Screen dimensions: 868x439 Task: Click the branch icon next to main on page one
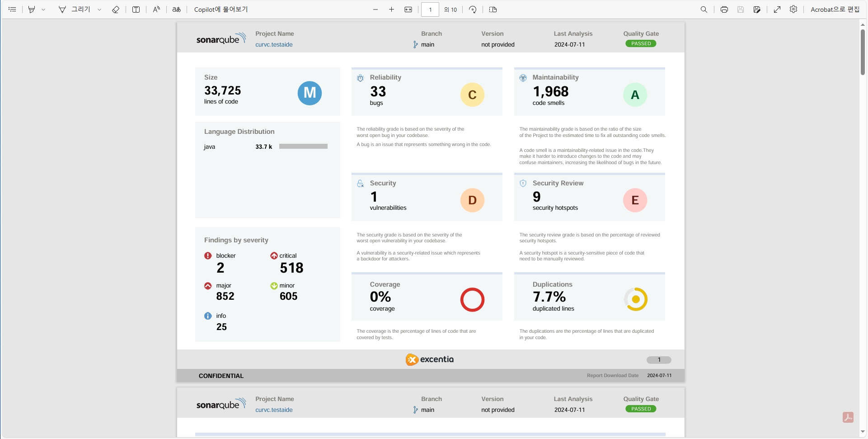point(415,45)
